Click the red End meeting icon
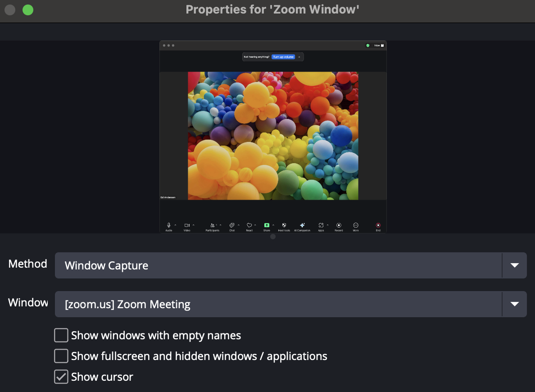This screenshot has width=535, height=392. click(378, 225)
